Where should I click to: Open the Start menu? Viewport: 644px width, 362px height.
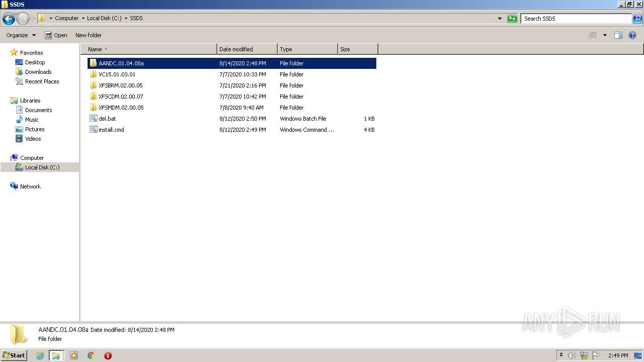[14, 355]
